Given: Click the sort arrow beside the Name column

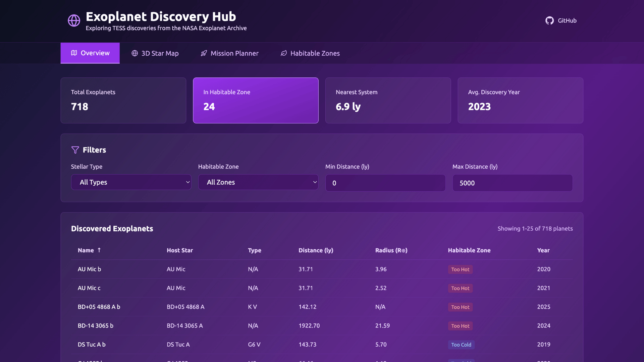Looking at the screenshot, I should (x=99, y=250).
